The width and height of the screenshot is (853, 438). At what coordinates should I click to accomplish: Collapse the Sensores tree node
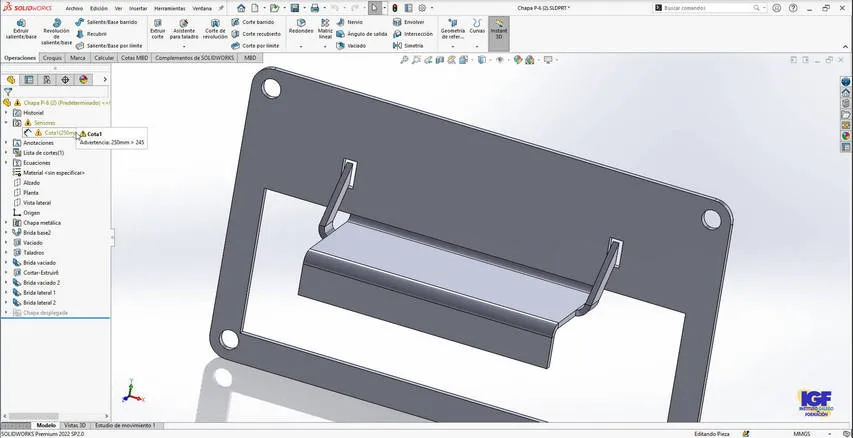(6, 122)
